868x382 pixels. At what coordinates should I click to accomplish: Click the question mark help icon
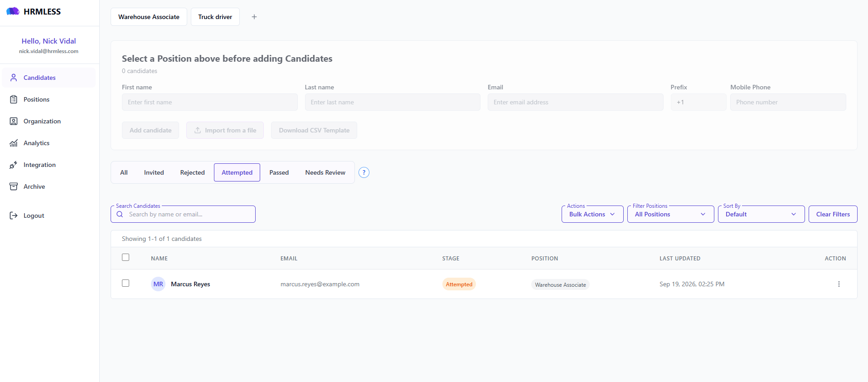pos(364,172)
